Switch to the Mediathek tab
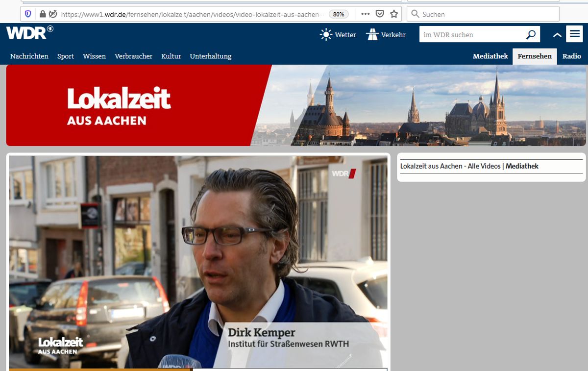This screenshot has height=371, width=588. pos(490,56)
